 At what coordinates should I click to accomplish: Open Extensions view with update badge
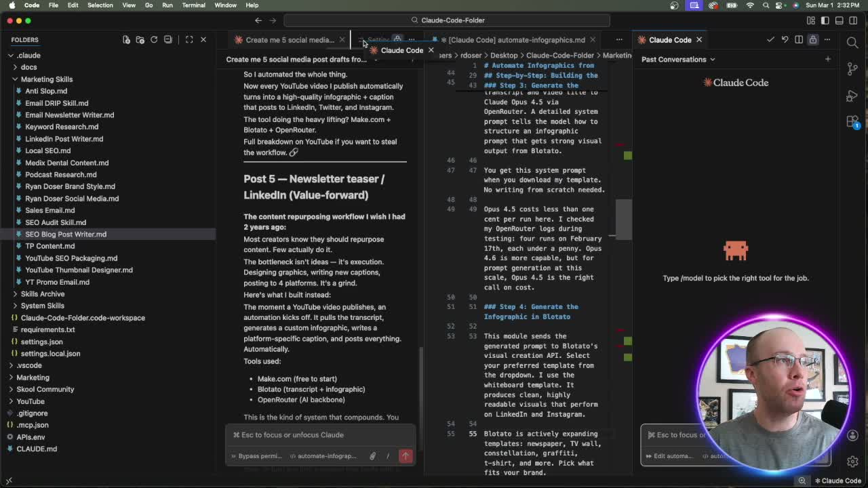point(852,122)
